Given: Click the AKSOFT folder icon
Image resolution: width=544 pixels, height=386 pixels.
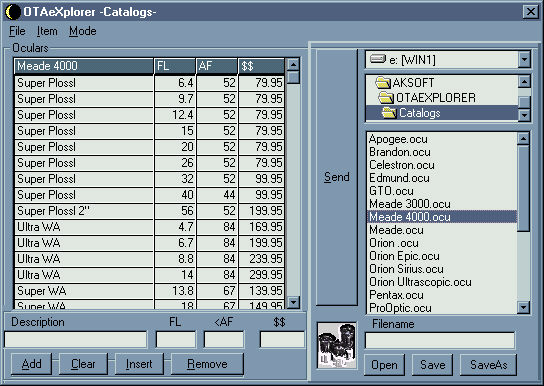Looking at the screenshot, I should (x=383, y=83).
